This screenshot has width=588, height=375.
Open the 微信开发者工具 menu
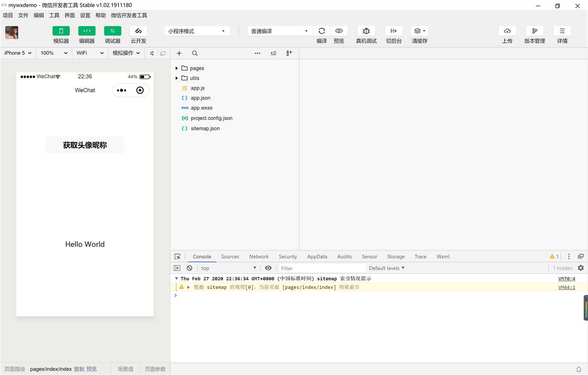(129, 15)
